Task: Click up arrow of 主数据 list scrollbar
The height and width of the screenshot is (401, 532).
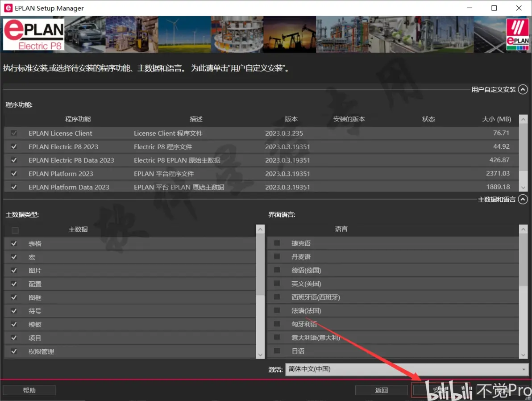Action: point(260,229)
